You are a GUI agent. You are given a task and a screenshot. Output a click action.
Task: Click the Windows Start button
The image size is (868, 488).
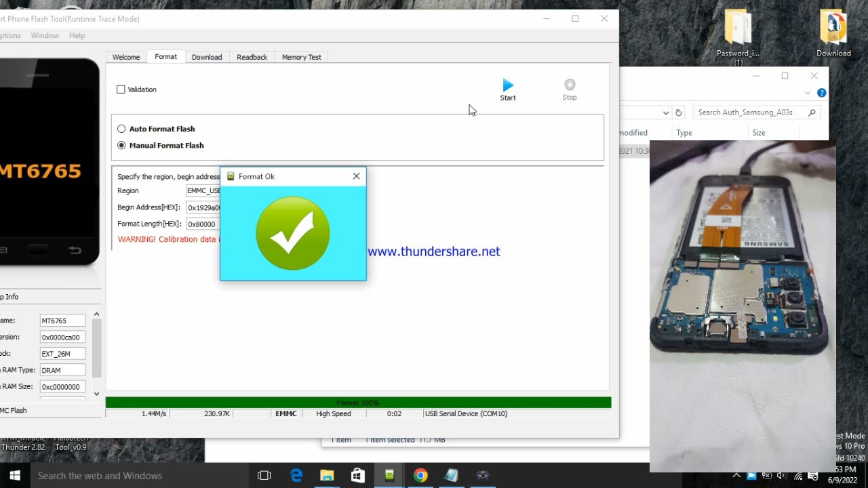[x=14, y=476]
